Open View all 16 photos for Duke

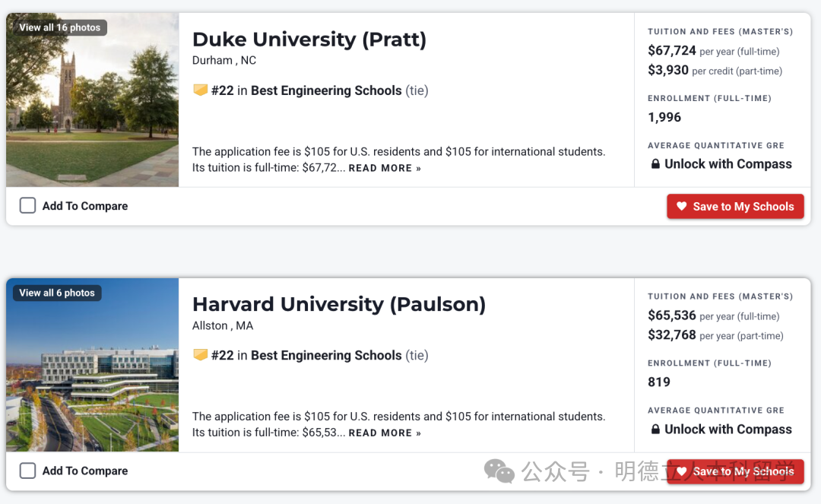[x=60, y=27]
